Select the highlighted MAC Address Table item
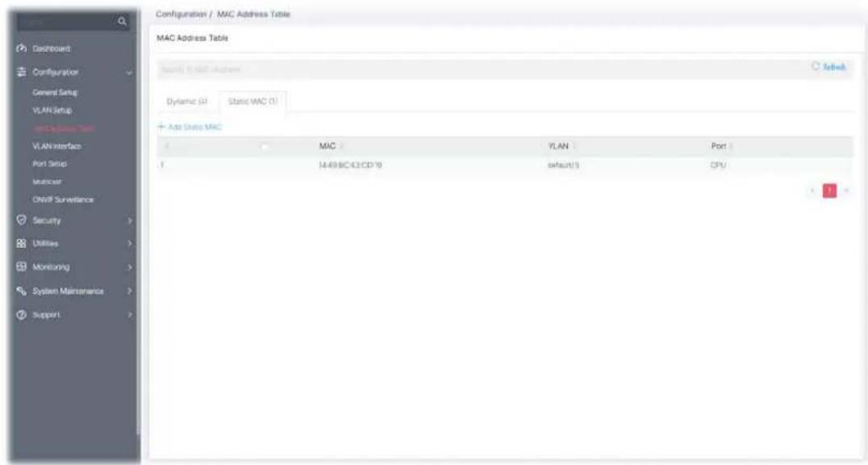The image size is (868, 465). [64, 128]
